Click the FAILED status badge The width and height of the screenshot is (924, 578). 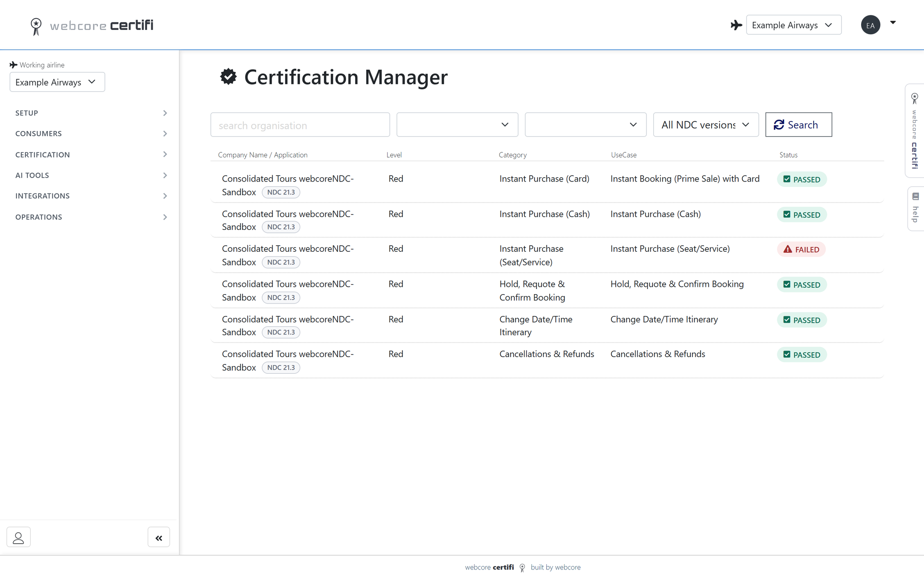click(x=801, y=250)
